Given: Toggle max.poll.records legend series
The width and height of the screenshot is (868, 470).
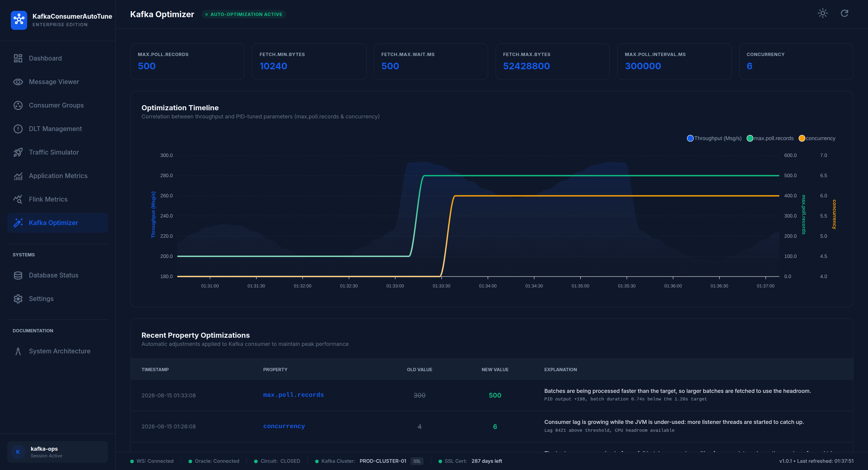Looking at the screenshot, I should click(x=770, y=138).
